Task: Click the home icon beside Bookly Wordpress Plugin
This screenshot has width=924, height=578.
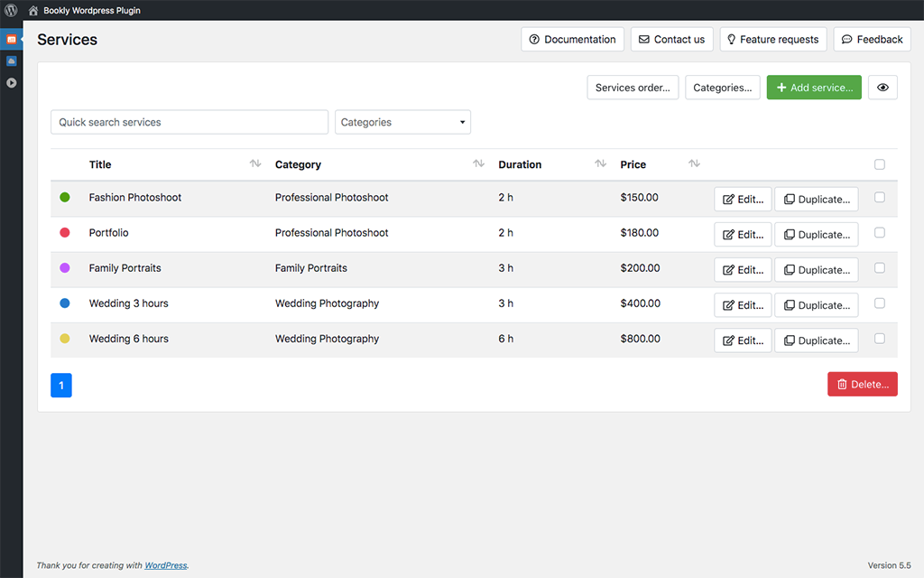Action: 33,11
